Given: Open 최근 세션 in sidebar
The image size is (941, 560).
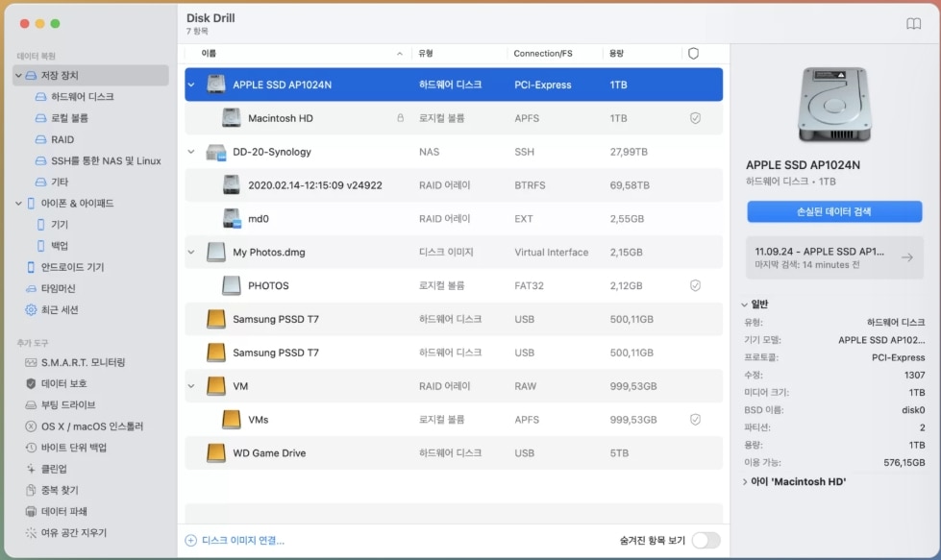Looking at the screenshot, I should pyautogui.click(x=60, y=310).
